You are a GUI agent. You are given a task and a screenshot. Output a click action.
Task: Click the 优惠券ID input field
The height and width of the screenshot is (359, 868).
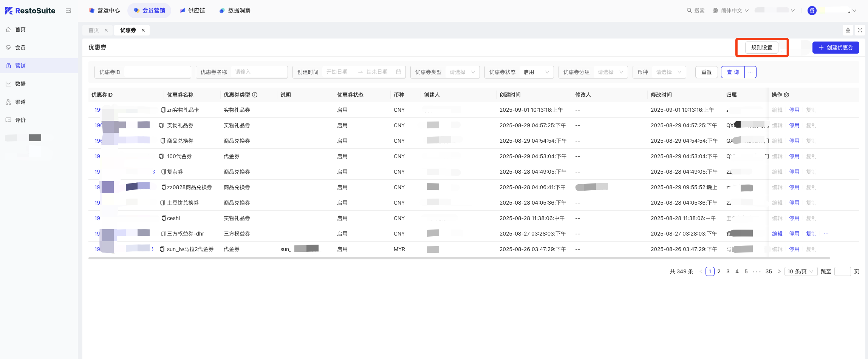click(x=157, y=72)
